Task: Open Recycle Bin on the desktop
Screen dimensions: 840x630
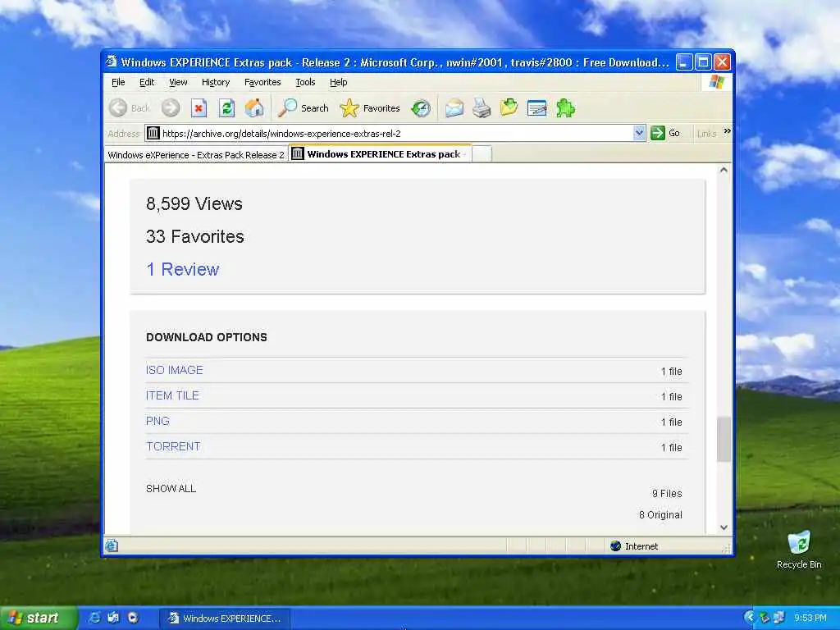Action: click(x=799, y=550)
